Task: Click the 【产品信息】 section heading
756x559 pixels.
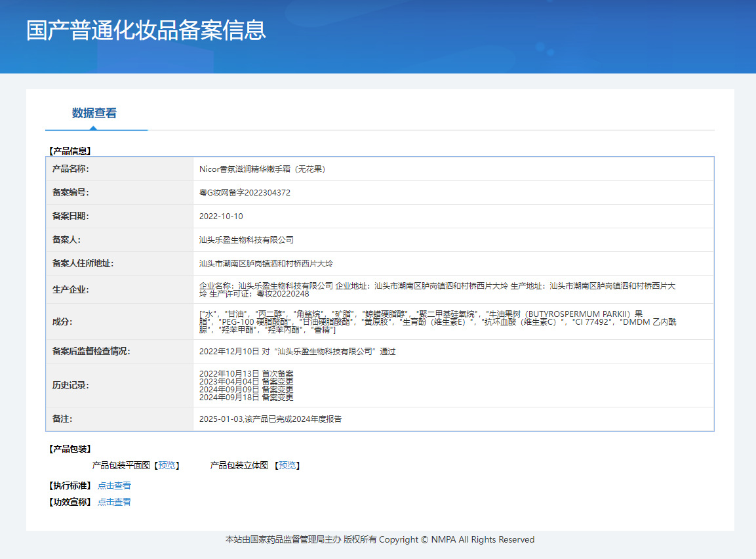Action: click(70, 151)
